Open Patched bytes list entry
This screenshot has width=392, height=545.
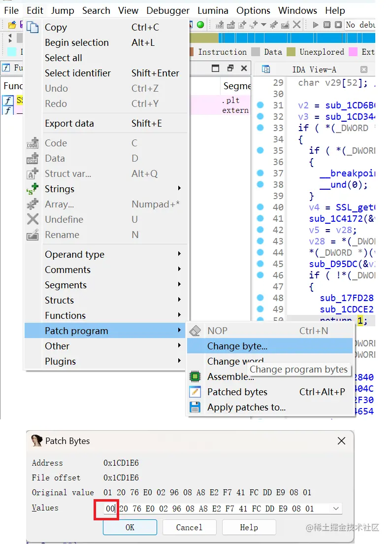click(270, 392)
